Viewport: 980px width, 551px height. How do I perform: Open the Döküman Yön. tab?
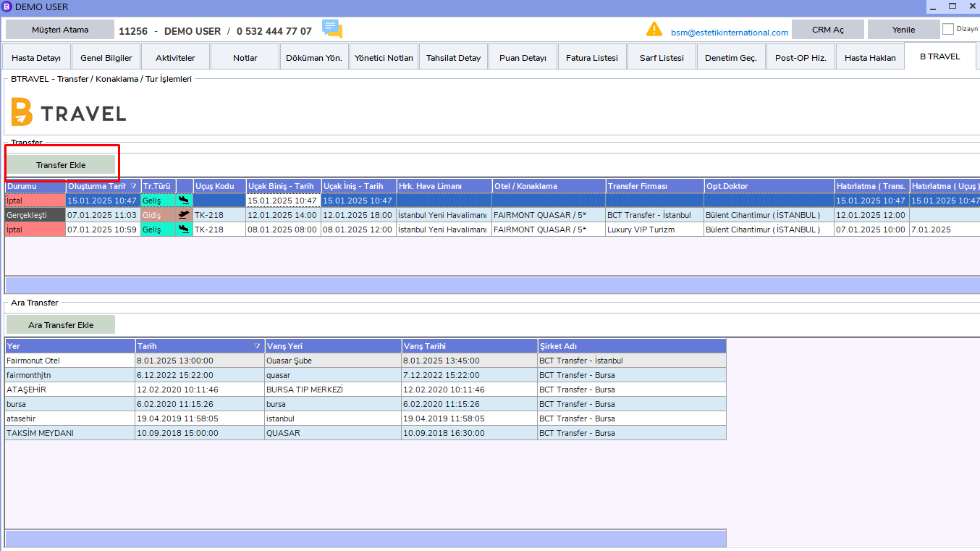pyautogui.click(x=314, y=57)
